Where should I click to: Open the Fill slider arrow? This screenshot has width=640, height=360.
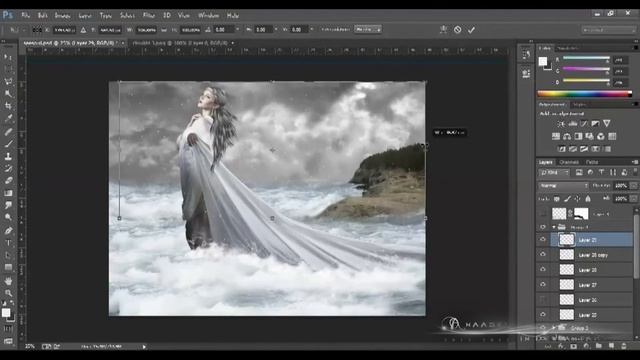[633, 199]
